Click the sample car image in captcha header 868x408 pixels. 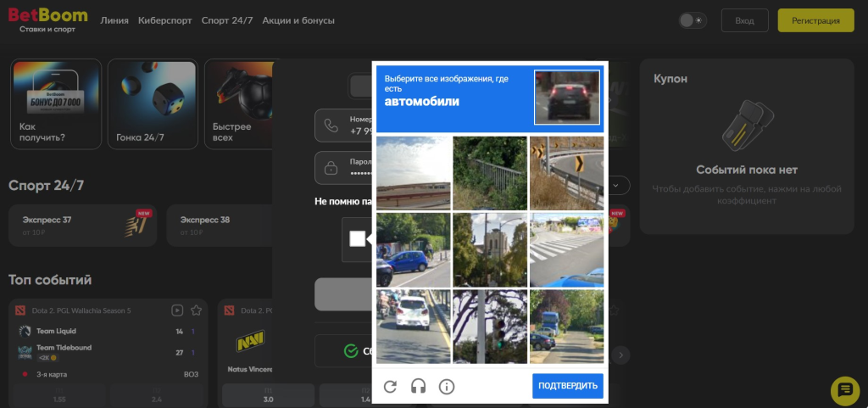[566, 98]
